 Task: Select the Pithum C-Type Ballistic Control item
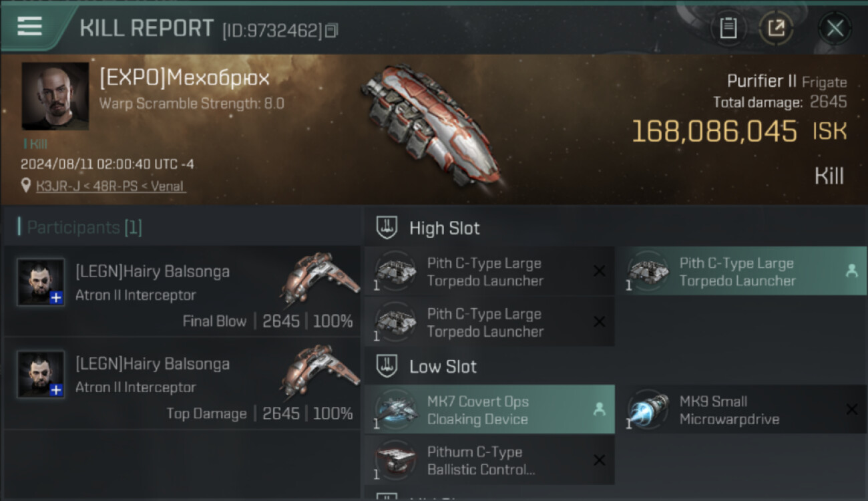pyautogui.click(x=489, y=460)
